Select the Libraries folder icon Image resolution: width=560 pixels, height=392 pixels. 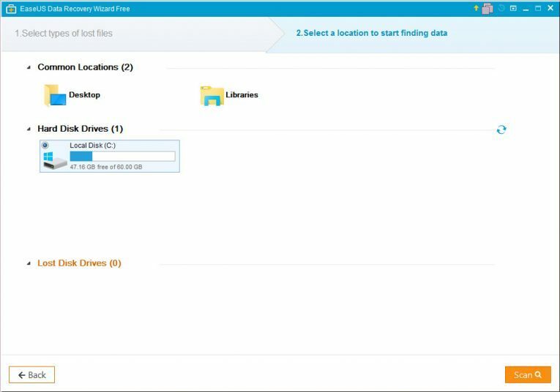(x=212, y=96)
